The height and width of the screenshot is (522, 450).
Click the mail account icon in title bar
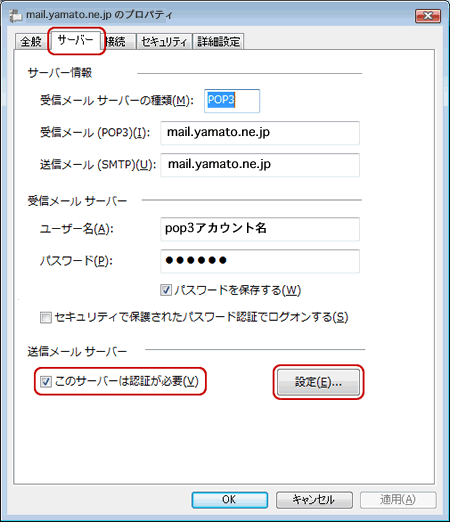click(15, 16)
